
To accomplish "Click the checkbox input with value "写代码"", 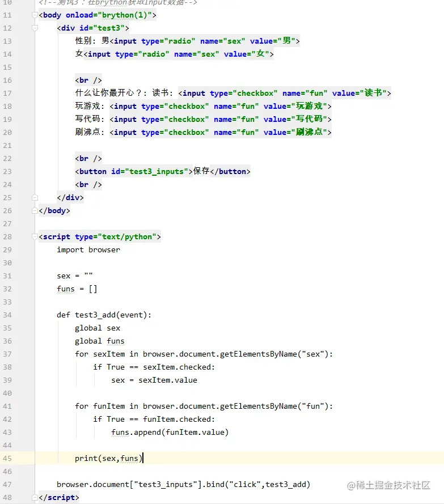I will (x=221, y=119).
